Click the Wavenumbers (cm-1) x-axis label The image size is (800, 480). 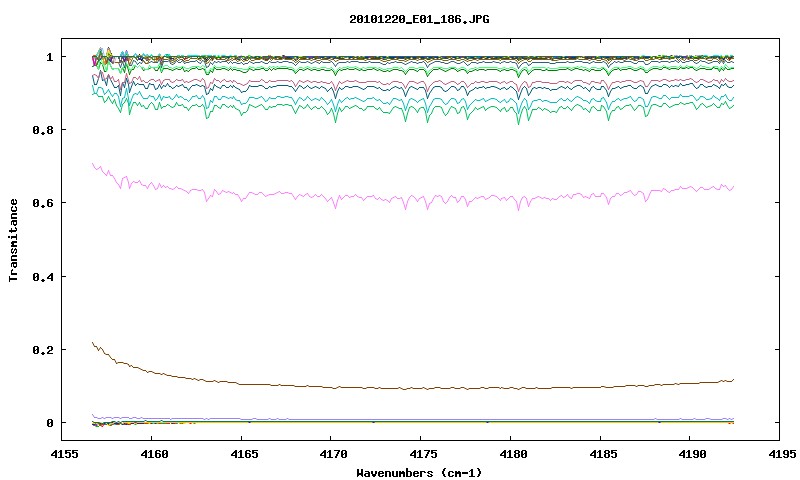click(x=419, y=473)
